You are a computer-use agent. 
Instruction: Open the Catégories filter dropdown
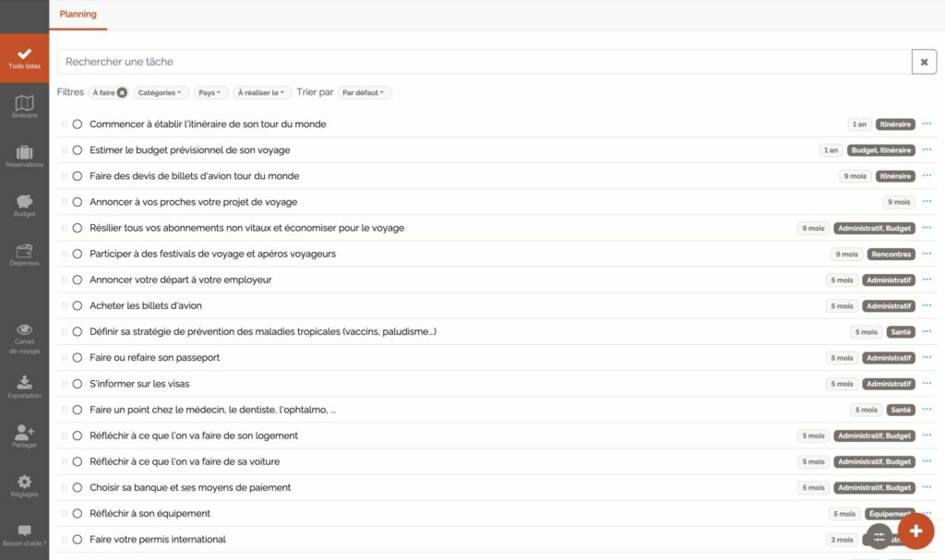coord(161,93)
